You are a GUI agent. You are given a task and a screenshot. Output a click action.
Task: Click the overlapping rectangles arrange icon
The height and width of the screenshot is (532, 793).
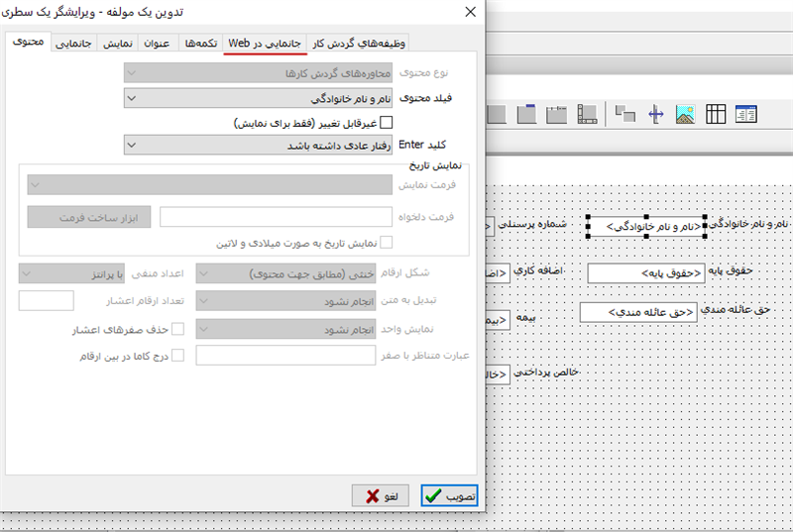(x=624, y=115)
